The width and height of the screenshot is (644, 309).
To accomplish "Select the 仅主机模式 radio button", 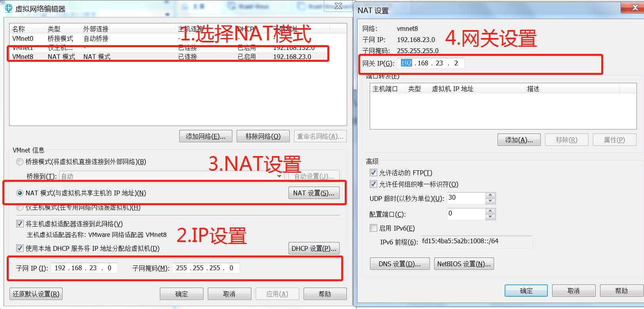I will pos(19,207).
